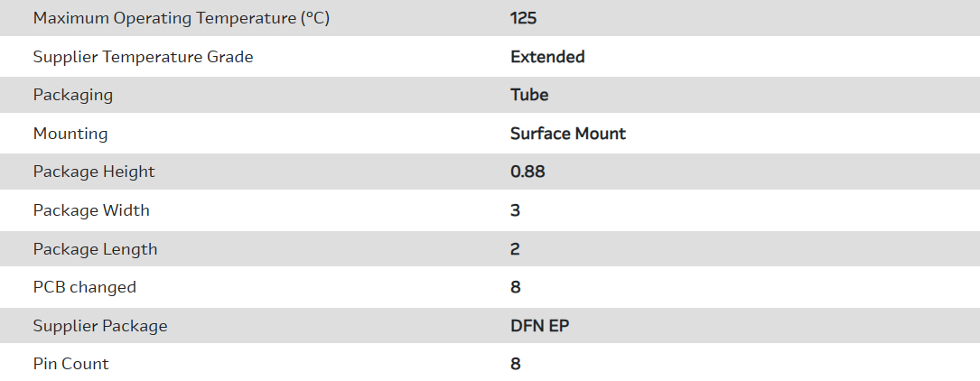This screenshot has width=980, height=381.
Task: Select the Pin Count value 8
Action: [515, 364]
